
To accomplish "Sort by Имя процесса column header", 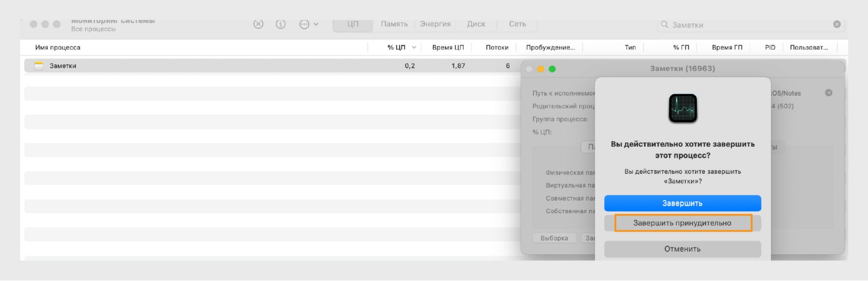I will tap(58, 48).
